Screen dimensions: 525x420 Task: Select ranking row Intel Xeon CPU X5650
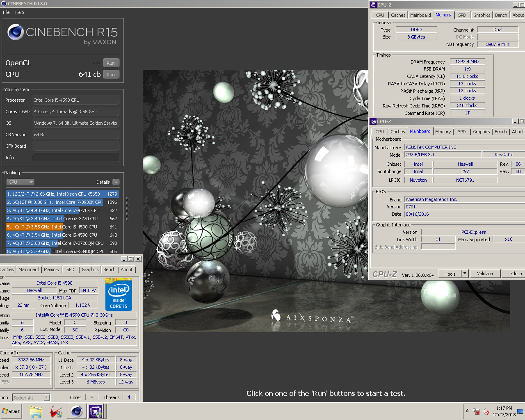[x=62, y=194]
